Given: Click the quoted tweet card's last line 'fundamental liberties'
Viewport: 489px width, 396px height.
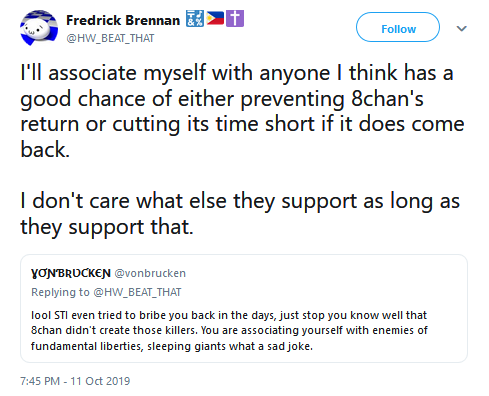Looking at the screenshot, I should click(172, 346).
